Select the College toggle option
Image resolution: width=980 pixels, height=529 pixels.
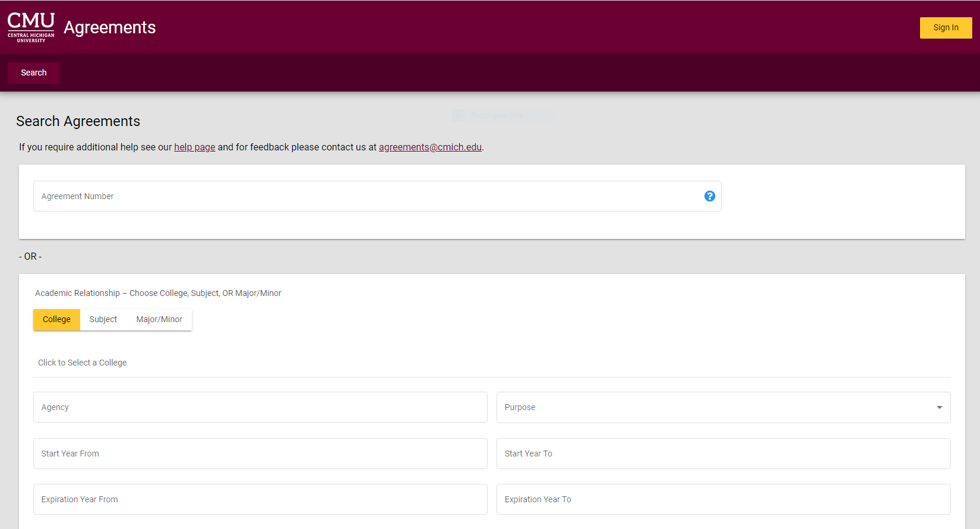56,320
